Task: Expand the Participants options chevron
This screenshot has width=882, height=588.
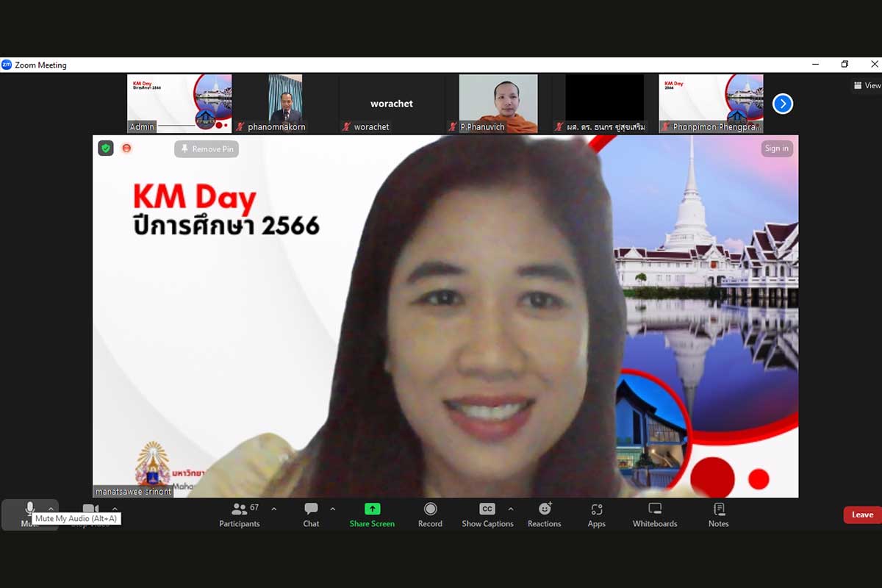Action: (x=274, y=509)
